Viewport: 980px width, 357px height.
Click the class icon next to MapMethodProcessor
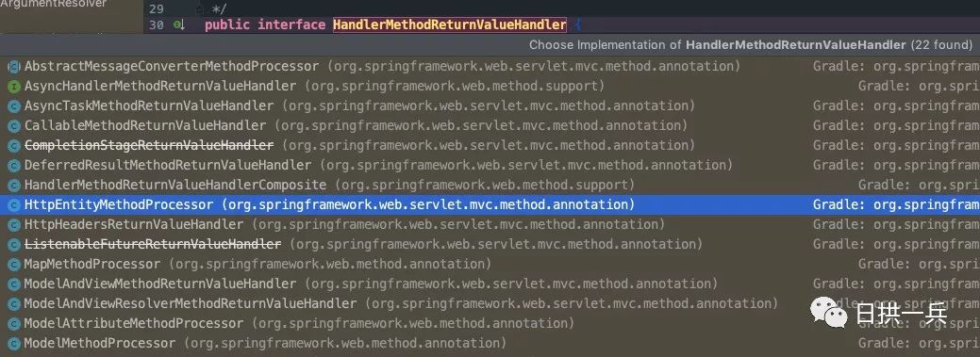[14, 265]
